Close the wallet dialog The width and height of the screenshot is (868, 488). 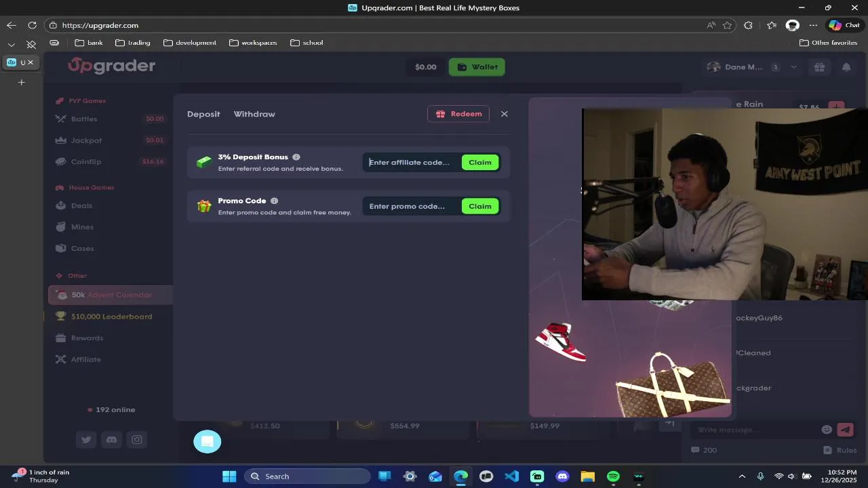[505, 114]
